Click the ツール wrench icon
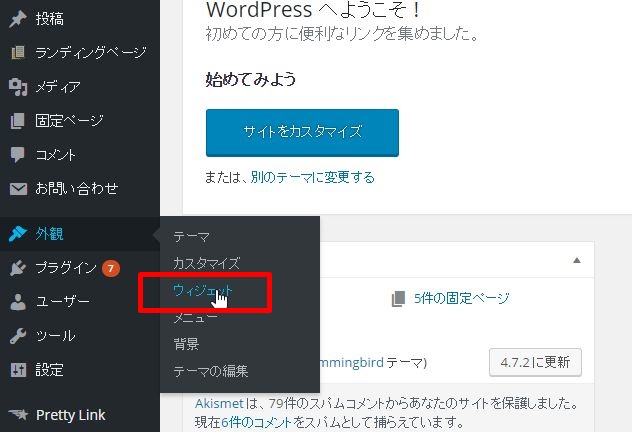 point(18,336)
